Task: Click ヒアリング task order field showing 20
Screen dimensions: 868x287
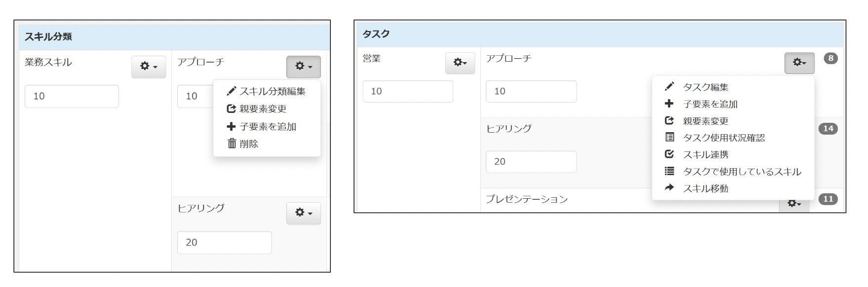Action: 531,162
